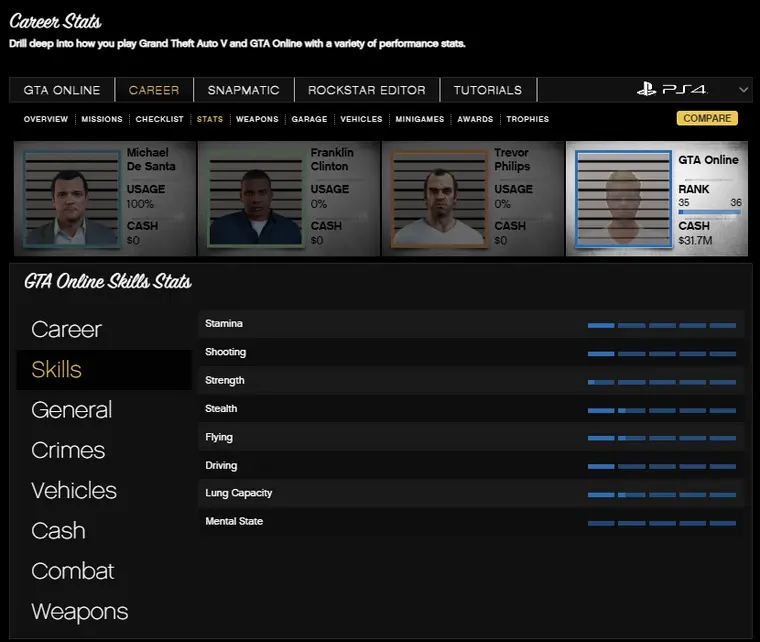This screenshot has height=642, width=760.
Task: Open the CHECKLIST sub-menu item
Action: (159, 119)
